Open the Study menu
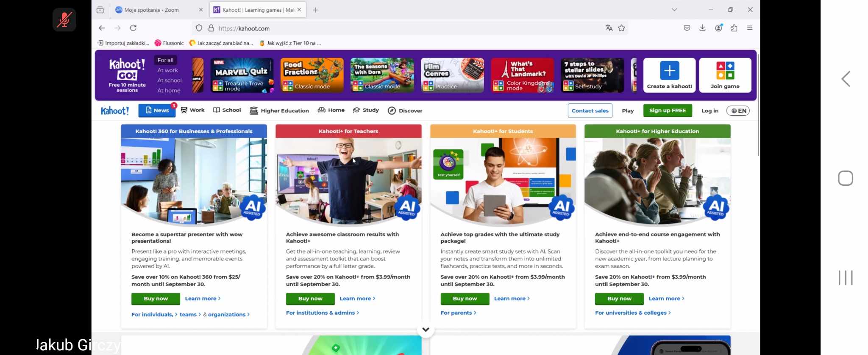The image size is (868, 355). pos(366,110)
